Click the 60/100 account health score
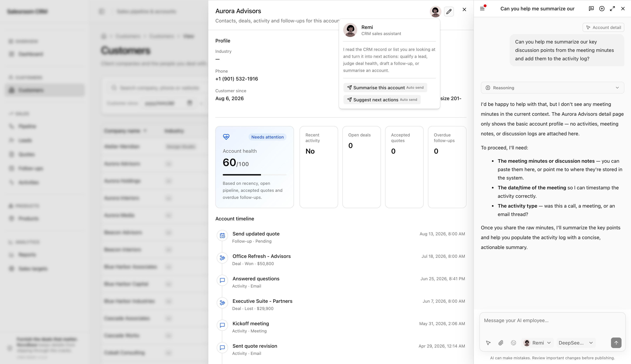This screenshot has width=631, height=364. point(236,163)
